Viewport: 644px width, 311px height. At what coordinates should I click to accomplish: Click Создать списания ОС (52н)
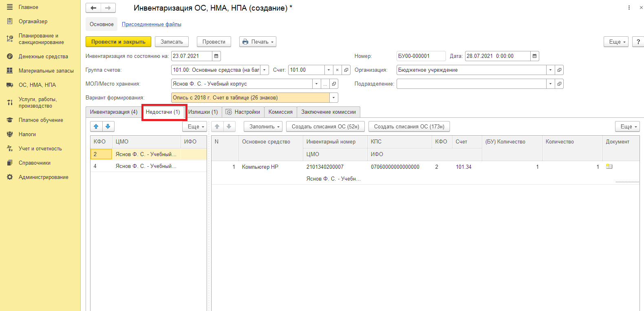pyautogui.click(x=325, y=127)
